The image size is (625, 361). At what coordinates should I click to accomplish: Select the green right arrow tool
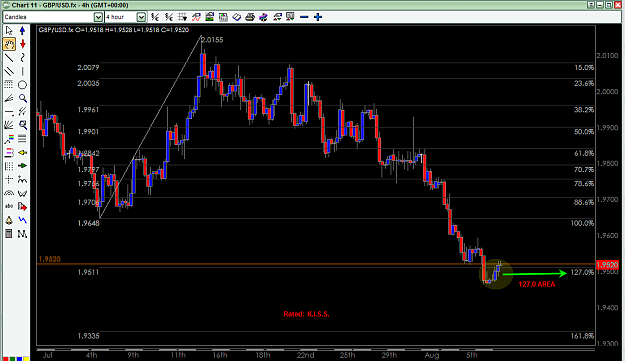(x=22, y=165)
